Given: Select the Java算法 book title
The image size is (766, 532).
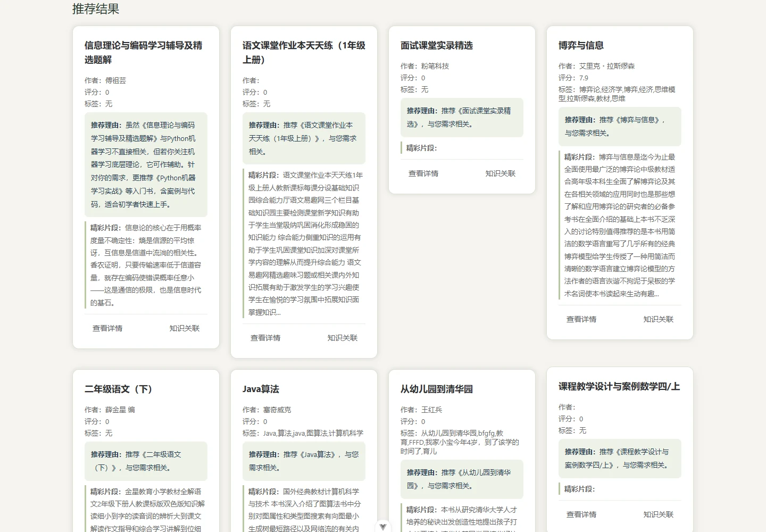Looking at the screenshot, I should click(x=261, y=389).
